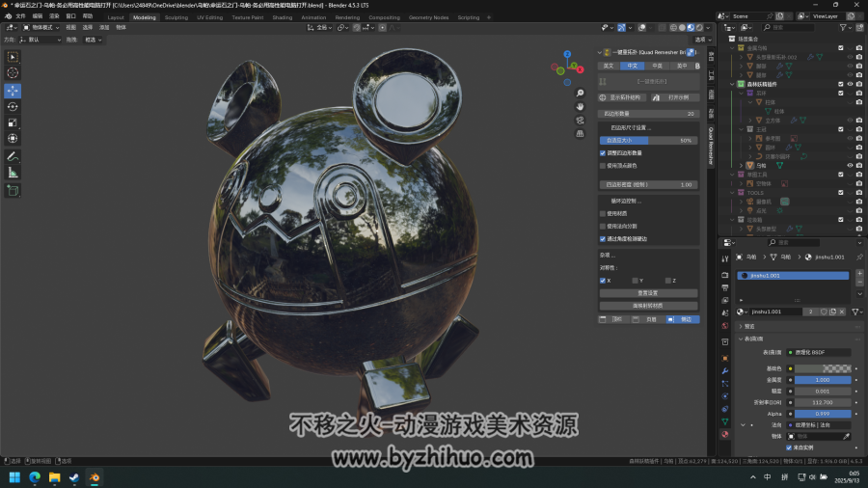
Task: Uncheck the X symmetry checkbox
Action: (x=603, y=281)
